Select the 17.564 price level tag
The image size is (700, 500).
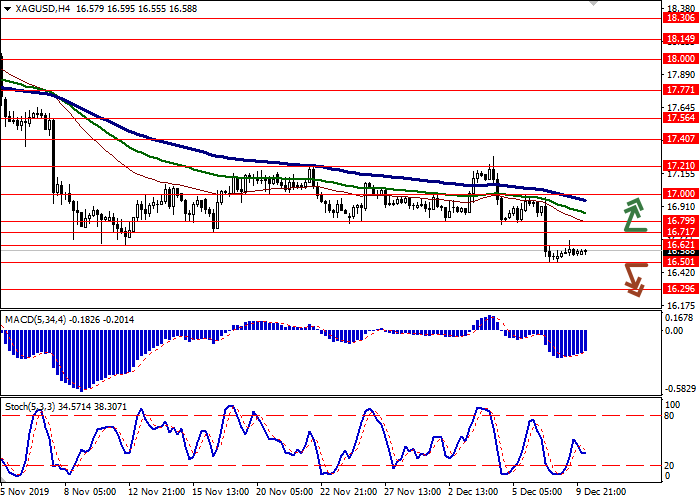[679, 117]
